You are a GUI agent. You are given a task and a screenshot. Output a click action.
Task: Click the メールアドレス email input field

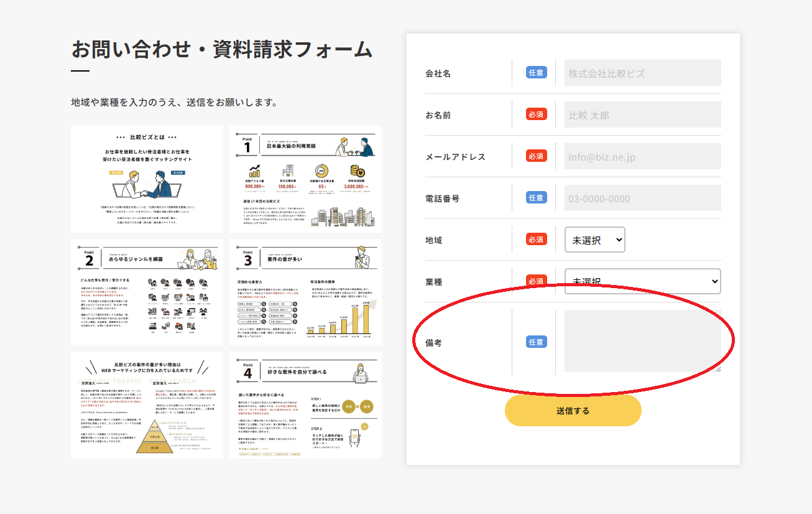coord(642,156)
